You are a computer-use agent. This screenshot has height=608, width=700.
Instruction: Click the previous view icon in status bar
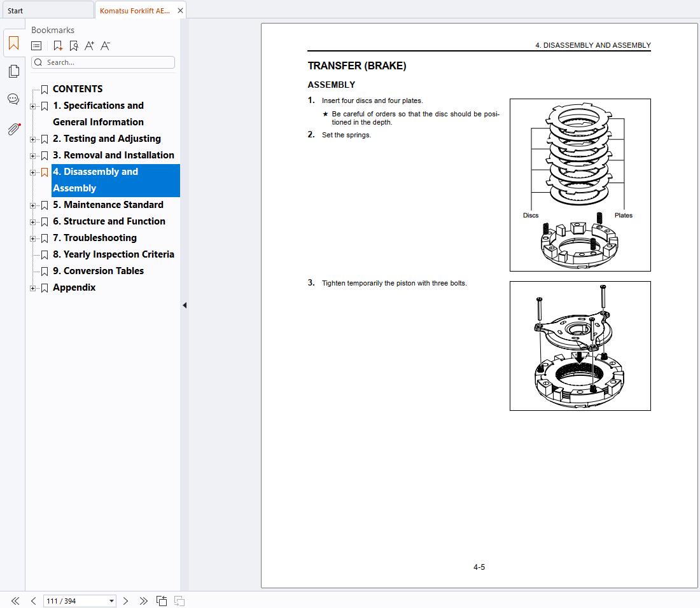click(x=162, y=601)
